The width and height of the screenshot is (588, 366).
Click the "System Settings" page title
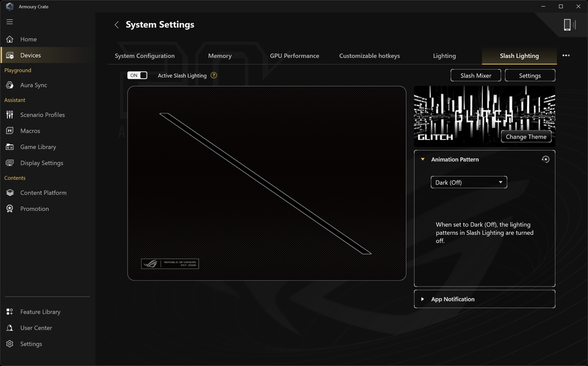(x=160, y=25)
